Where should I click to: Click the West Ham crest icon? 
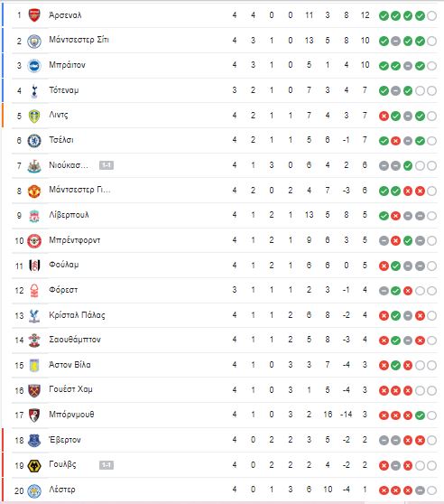point(34,390)
